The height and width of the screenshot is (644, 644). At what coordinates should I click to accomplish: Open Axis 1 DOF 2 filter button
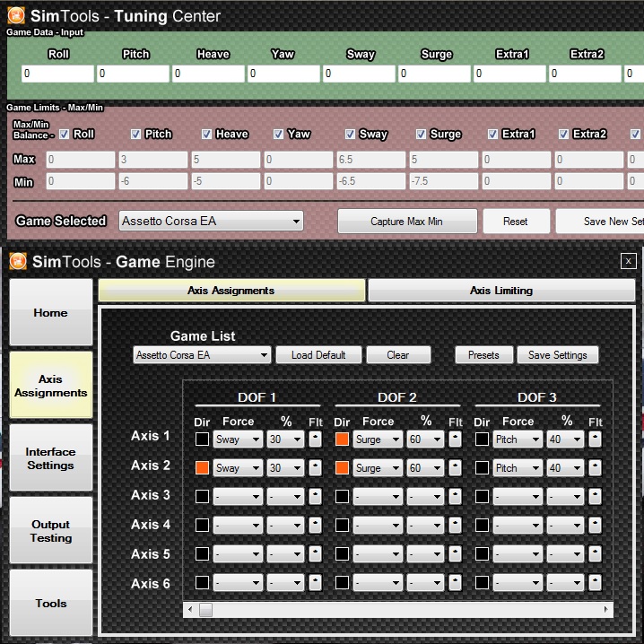click(455, 439)
